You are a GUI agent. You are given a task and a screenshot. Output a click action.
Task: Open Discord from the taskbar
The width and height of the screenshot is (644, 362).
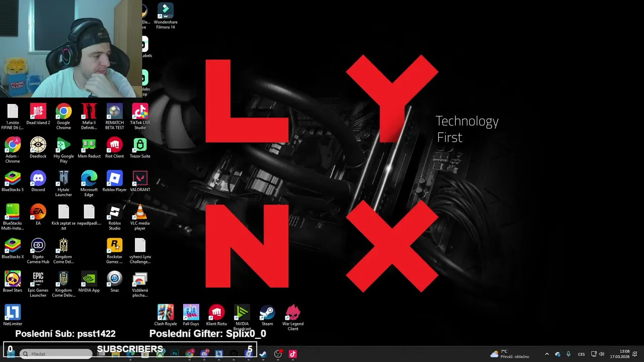point(204,354)
